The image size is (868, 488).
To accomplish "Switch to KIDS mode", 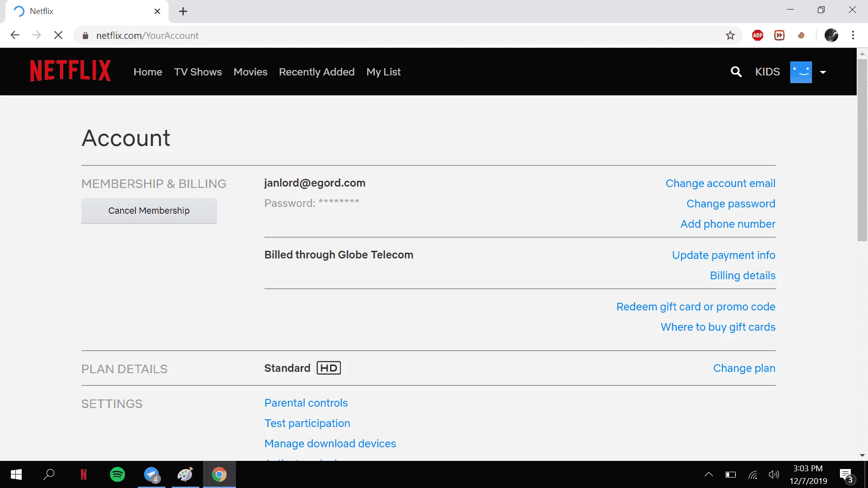I will click(767, 72).
